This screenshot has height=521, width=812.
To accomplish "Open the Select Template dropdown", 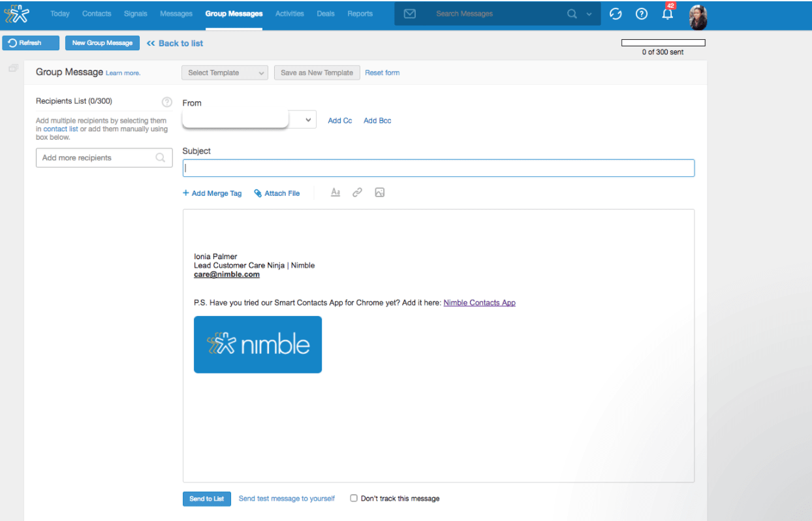I will [225, 72].
